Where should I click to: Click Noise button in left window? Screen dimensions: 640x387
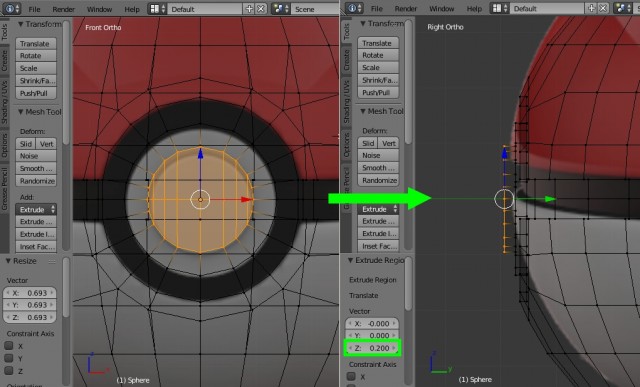click(36, 156)
